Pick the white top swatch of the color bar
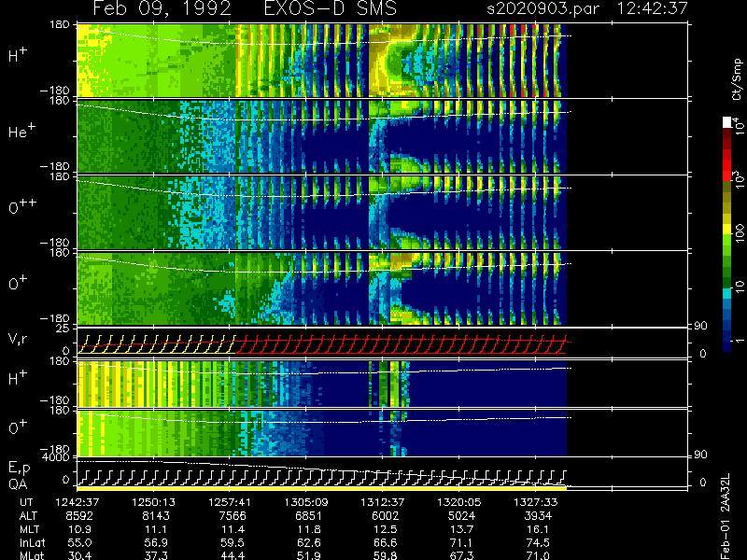The image size is (747, 560). (x=727, y=122)
